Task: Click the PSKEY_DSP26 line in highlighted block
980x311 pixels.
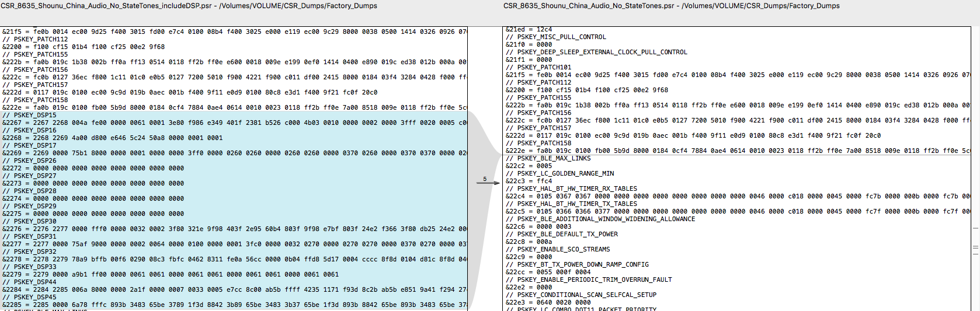Action: pos(35,161)
